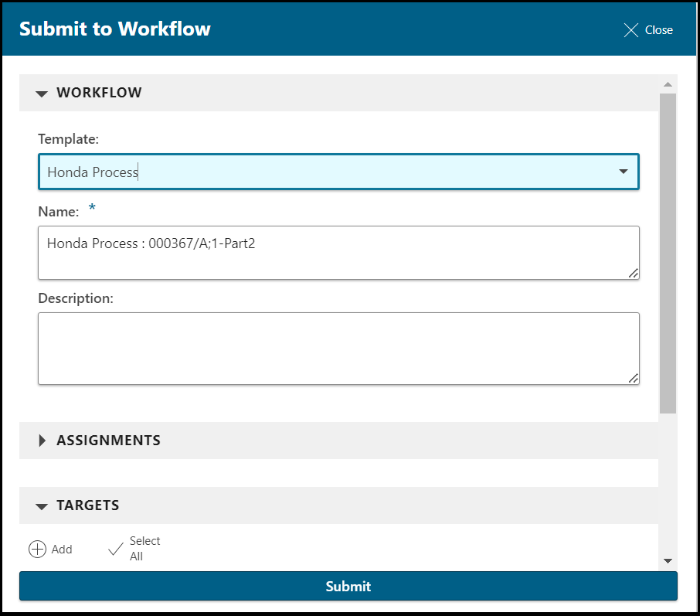Click the Honda Process template text
The height and width of the screenshot is (616, 700).
click(93, 172)
